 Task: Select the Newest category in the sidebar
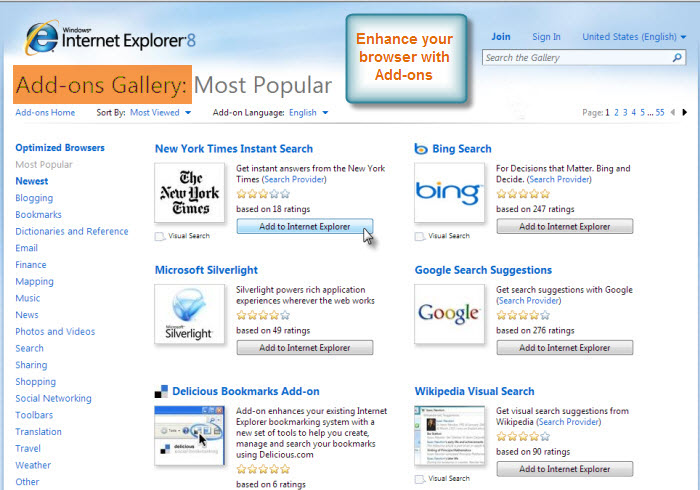tap(32, 181)
